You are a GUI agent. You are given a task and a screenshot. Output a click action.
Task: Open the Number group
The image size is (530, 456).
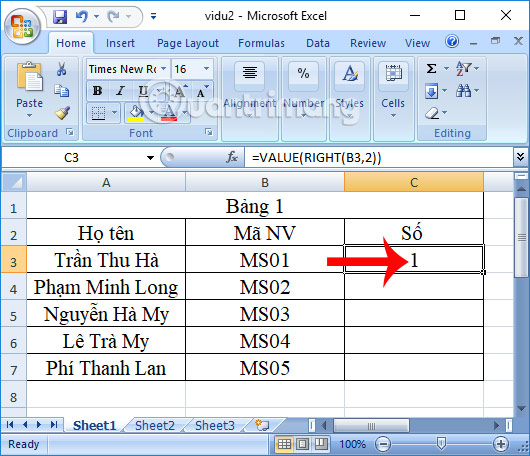click(x=304, y=99)
